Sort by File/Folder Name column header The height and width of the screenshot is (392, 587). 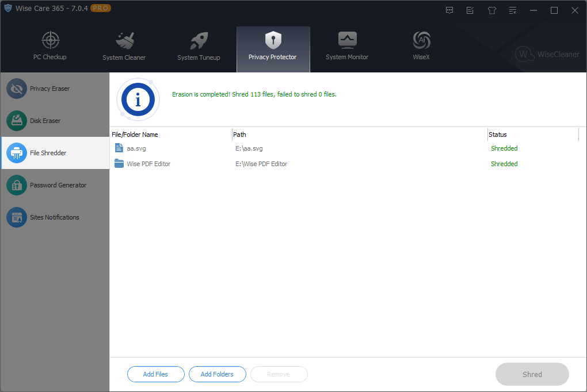tap(135, 134)
